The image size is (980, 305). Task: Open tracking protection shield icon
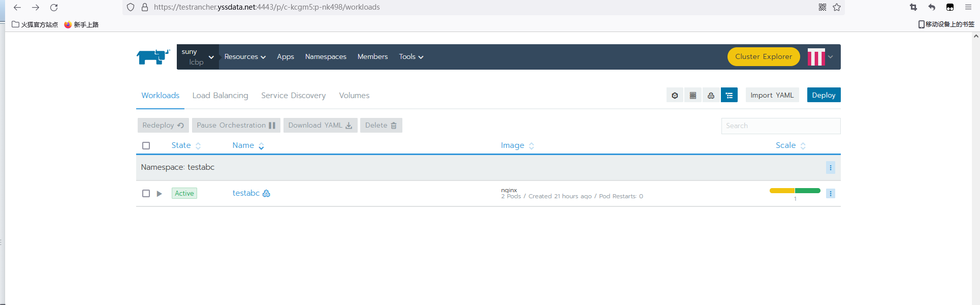coord(131,7)
